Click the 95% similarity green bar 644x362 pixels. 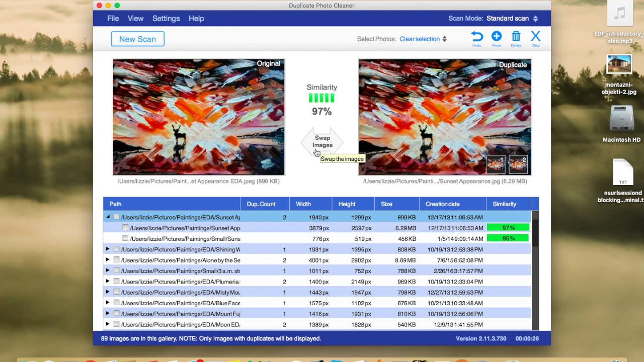[x=508, y=238]
